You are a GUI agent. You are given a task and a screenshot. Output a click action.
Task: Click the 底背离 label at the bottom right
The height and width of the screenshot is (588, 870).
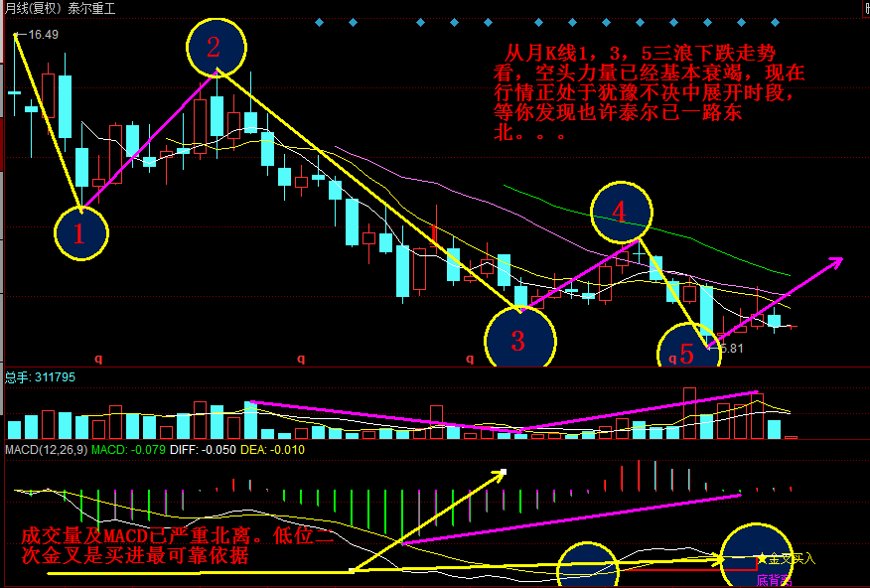pyautogui.click(x=773, y=579)
